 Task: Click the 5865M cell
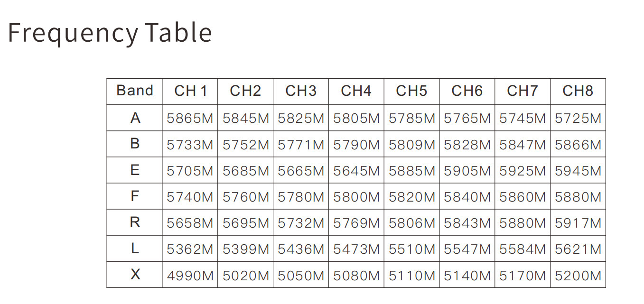(x=190, y=119)
